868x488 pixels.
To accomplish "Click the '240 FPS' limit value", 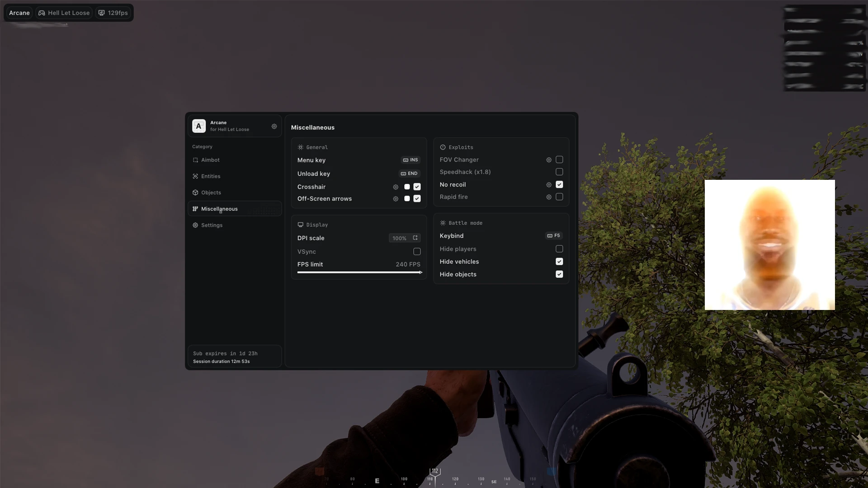I will [x=408, y=264].
